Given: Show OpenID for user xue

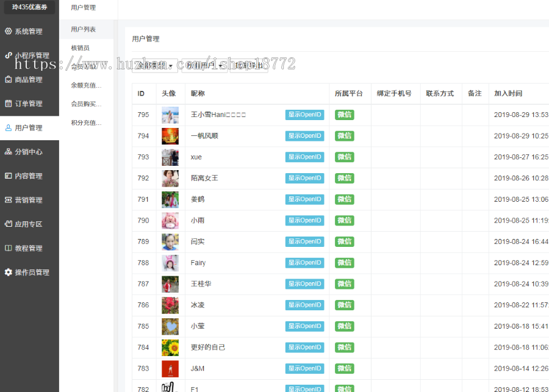Looking at the screenshot, I should [304, 157].
